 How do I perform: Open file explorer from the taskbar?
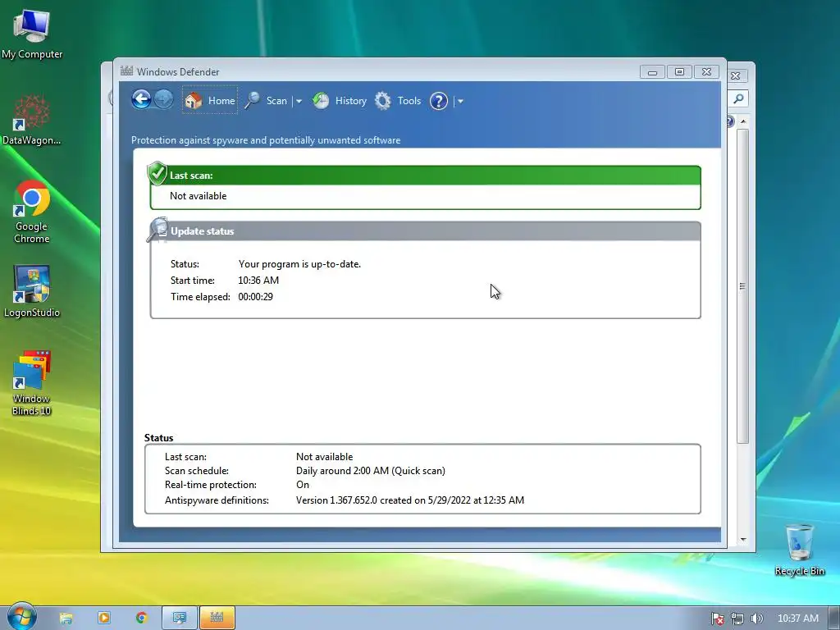coord(66,618)
